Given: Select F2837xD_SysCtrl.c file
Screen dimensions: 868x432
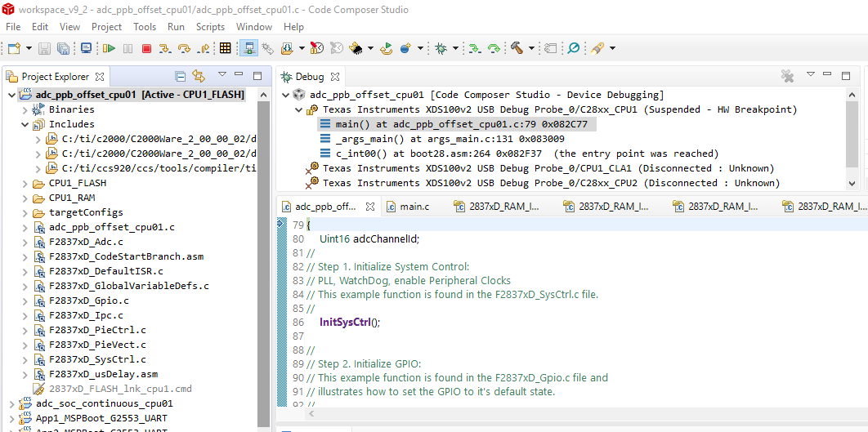Looking at the screenshot, I should [97, 359].
